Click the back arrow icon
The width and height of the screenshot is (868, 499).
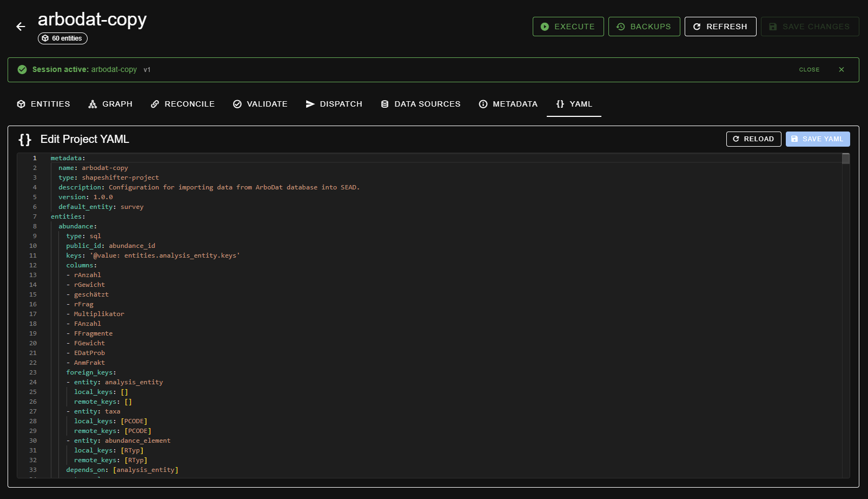(x=21, y=27)
